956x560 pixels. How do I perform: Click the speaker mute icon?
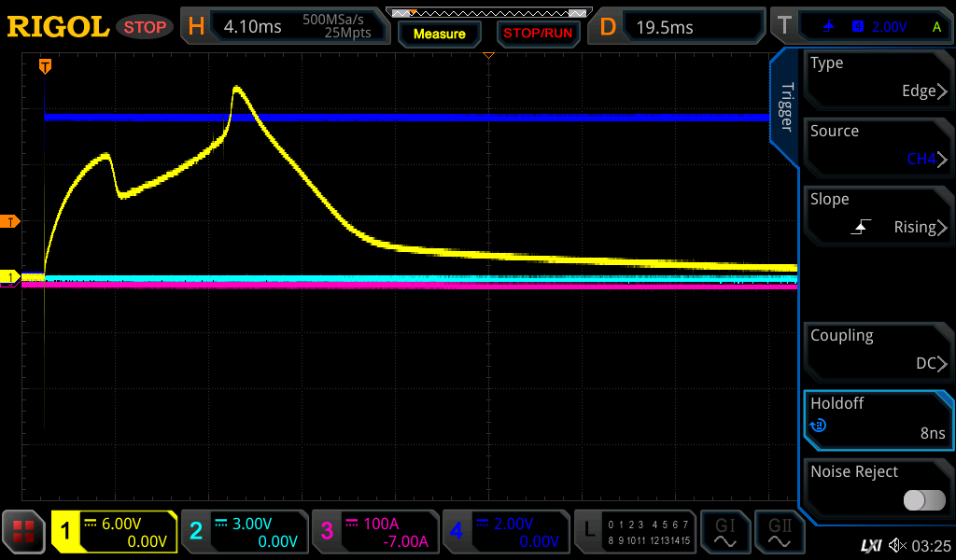(897, 544)
